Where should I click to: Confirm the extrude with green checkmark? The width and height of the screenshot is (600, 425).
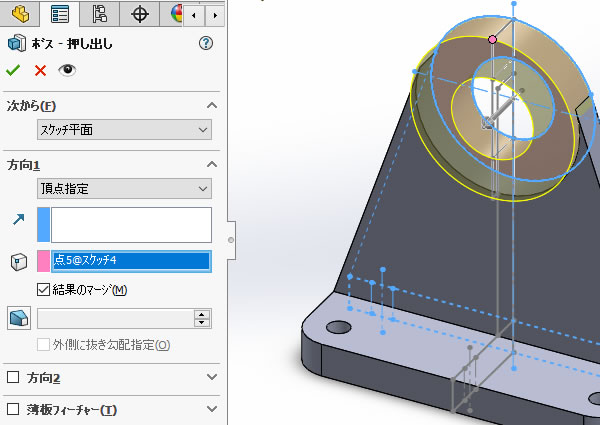(x=13, y=70)
